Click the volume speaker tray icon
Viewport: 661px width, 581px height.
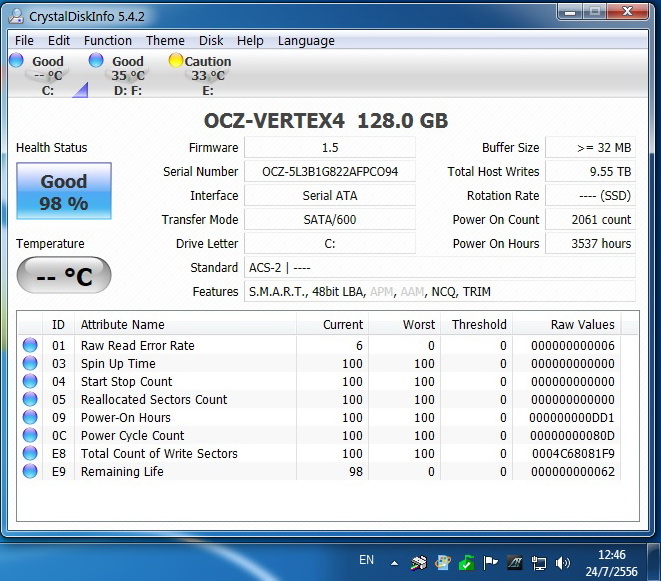tap(562, 562)
